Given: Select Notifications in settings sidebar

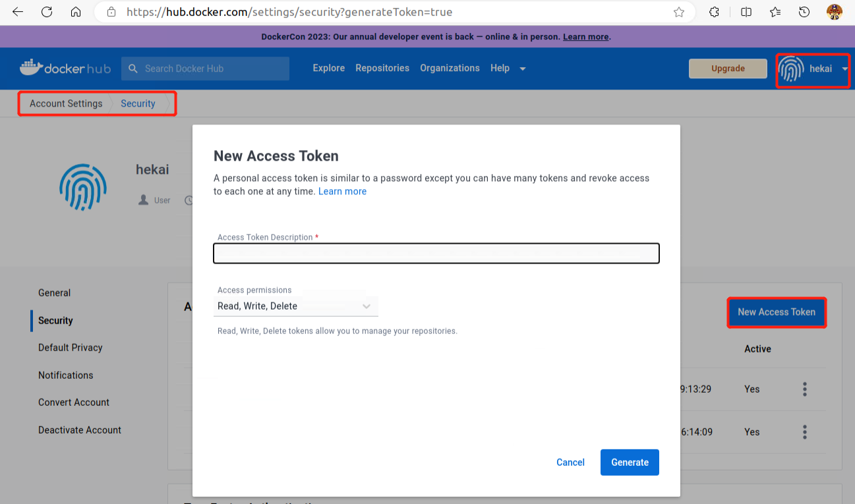Looking at the screenshot, I should (66, 376).
